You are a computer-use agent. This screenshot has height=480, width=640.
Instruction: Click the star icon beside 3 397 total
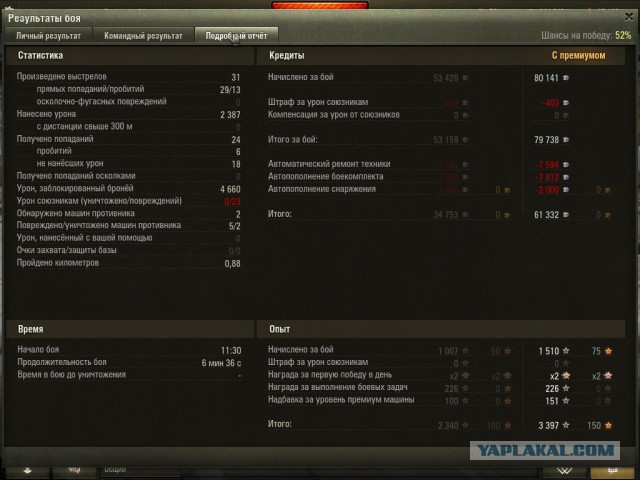click(566, 425)
